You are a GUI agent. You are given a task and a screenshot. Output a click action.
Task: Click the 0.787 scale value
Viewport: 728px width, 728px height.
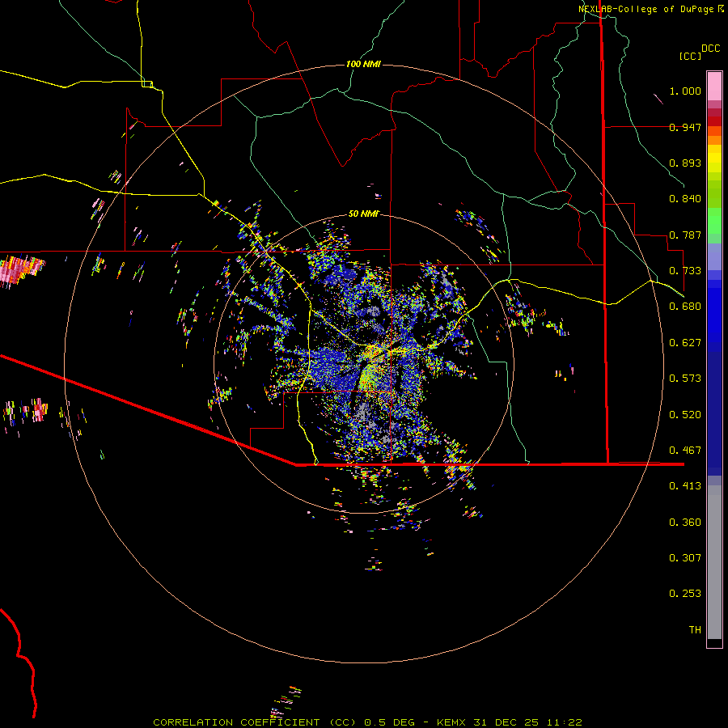pos(685,235)
